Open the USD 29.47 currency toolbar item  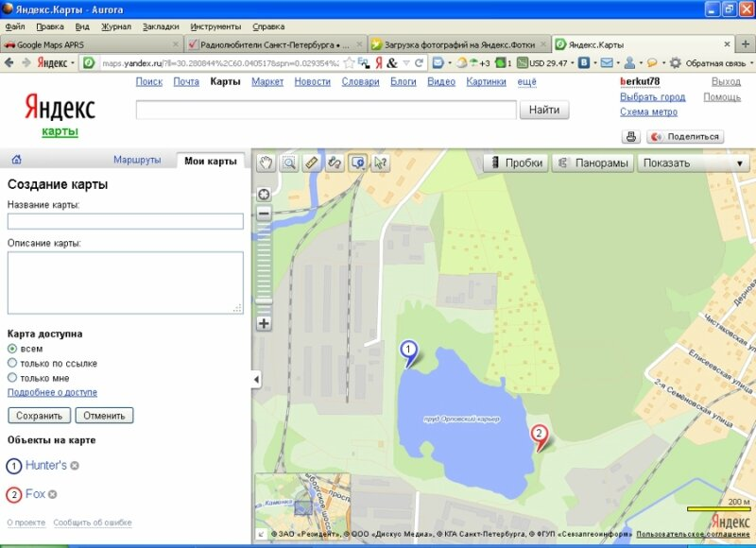(541, 63)
